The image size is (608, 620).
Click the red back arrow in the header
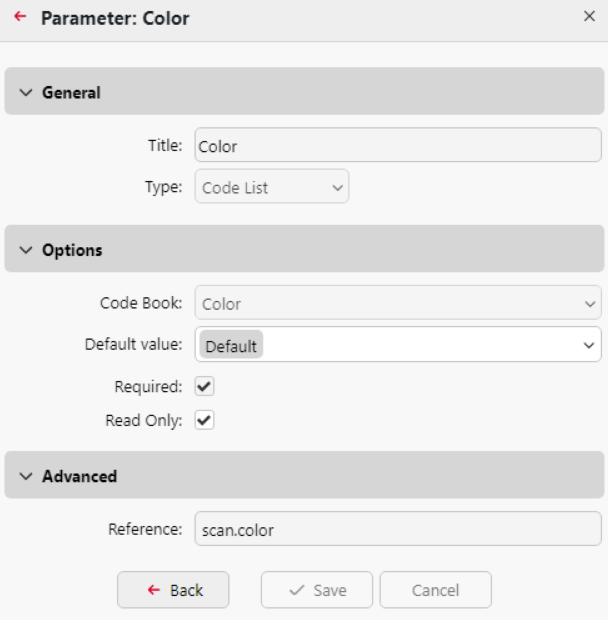[x=20, y=17]
